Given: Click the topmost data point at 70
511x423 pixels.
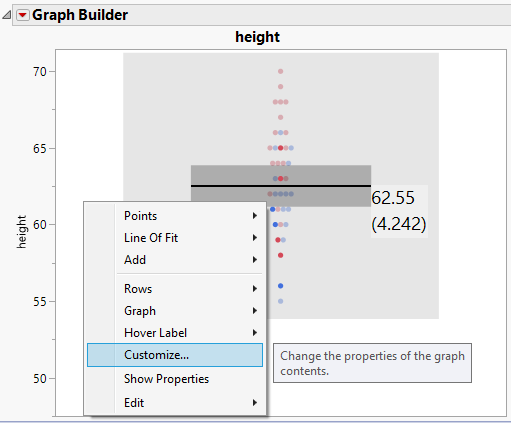Looking at the screenshot, I should pos(281,71).
